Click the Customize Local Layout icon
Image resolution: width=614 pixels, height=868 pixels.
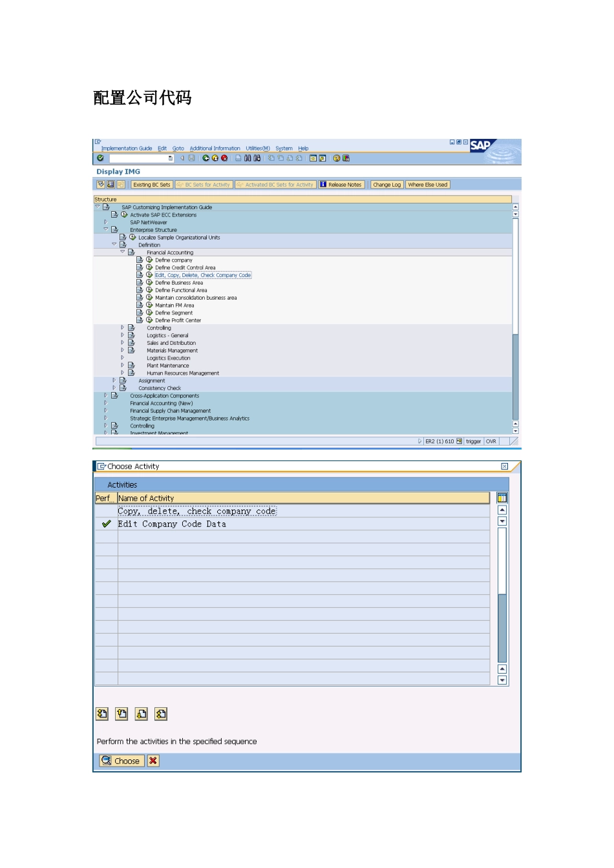click(346, 158)
